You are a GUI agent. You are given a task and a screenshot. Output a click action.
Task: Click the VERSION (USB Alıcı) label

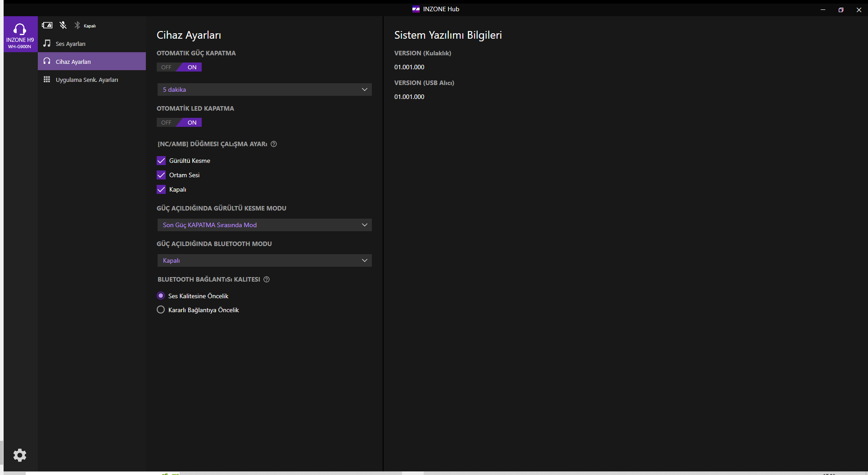click(x=424, y=83)
